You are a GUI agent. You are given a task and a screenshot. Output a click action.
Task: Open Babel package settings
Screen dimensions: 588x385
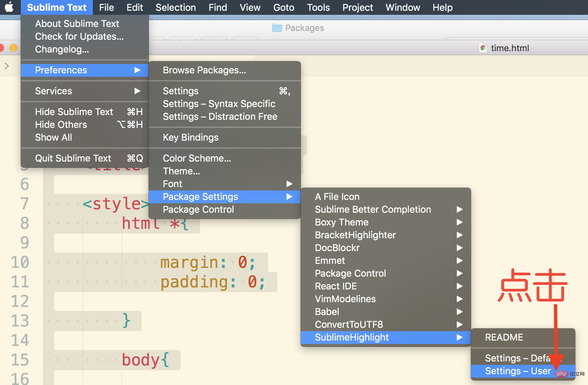pos(386,312)
